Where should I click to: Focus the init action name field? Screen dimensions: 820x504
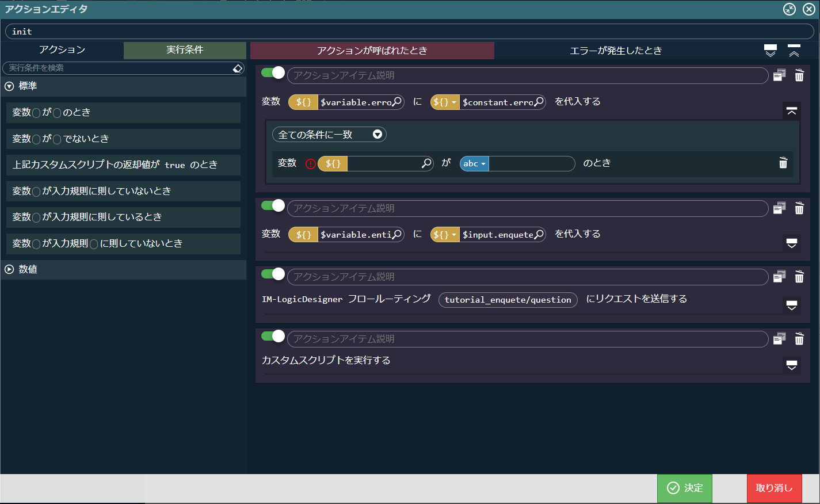coord(410,32)
